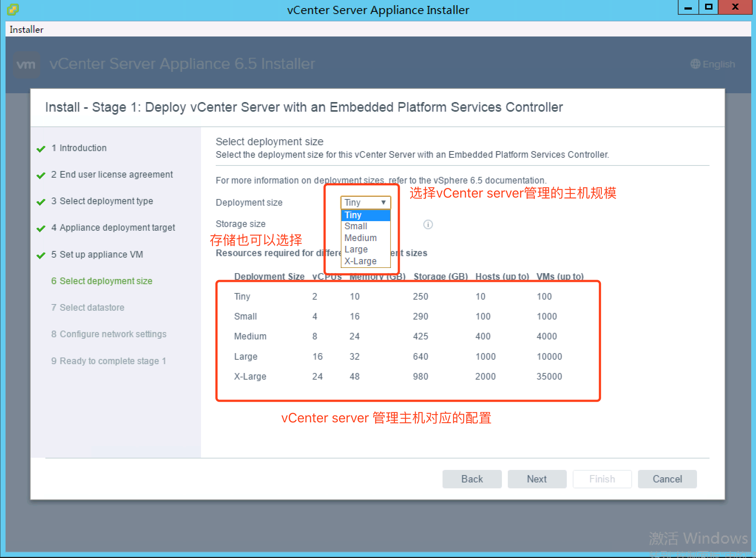Click the storage size info icon
The width and height of the screenshot is (756, 558).
pyautogui.click(x=428, y=224)
